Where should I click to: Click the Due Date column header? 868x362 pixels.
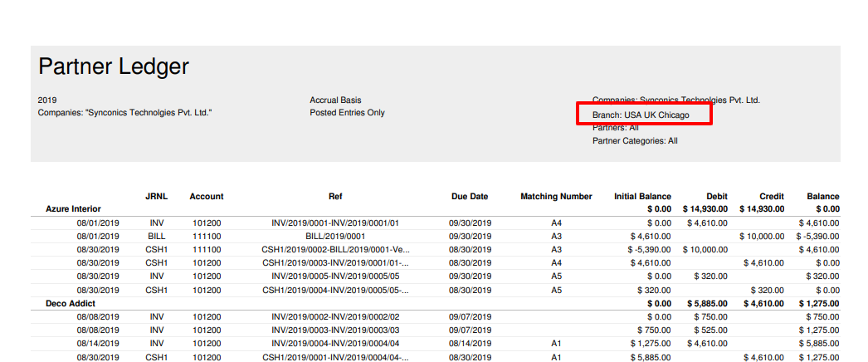[x=470, y=197]
